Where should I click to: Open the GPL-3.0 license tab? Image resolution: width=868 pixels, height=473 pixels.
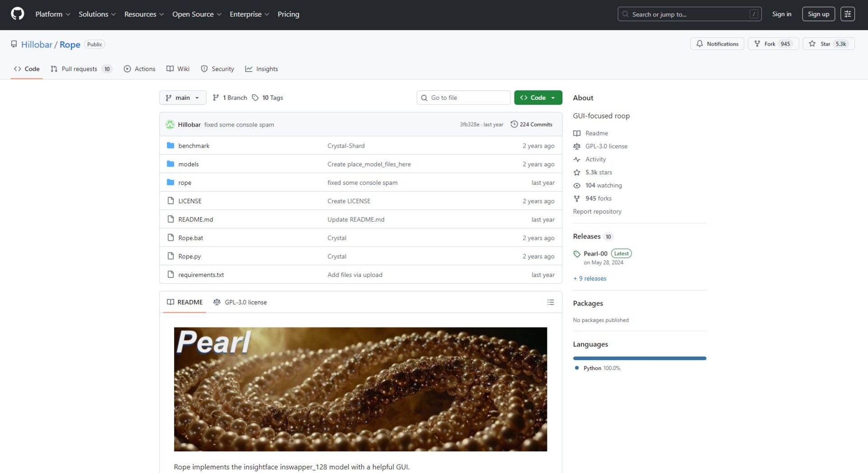click(x=240, y=302)
